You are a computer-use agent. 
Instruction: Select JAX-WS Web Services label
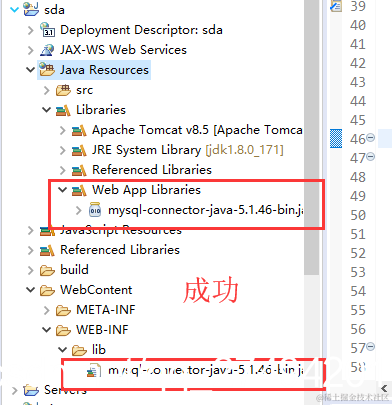coord(123,50)
